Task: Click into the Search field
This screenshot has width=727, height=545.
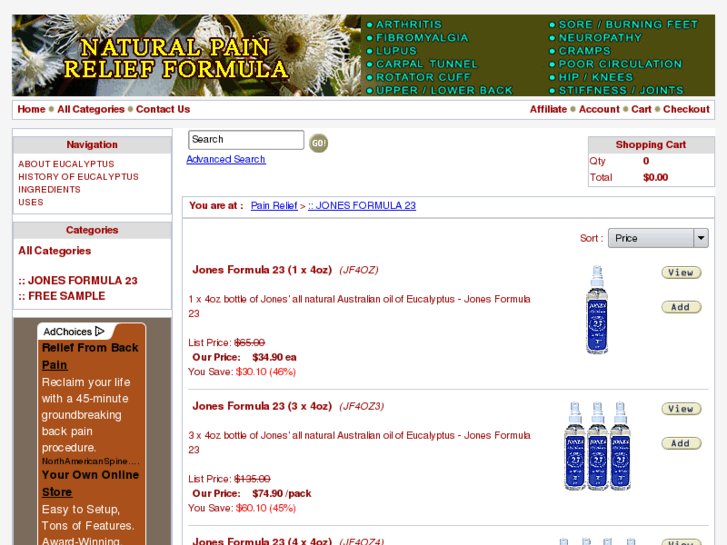Action: 246,140
